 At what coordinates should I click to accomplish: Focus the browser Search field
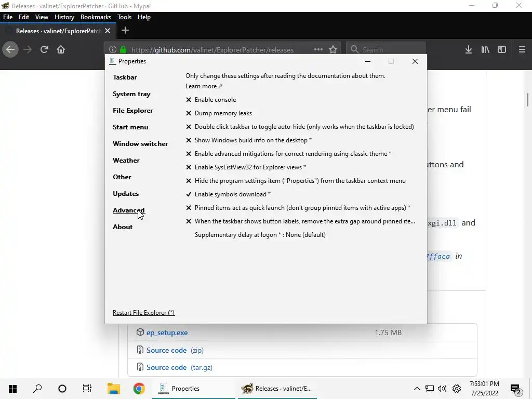(x=385, y=49)
